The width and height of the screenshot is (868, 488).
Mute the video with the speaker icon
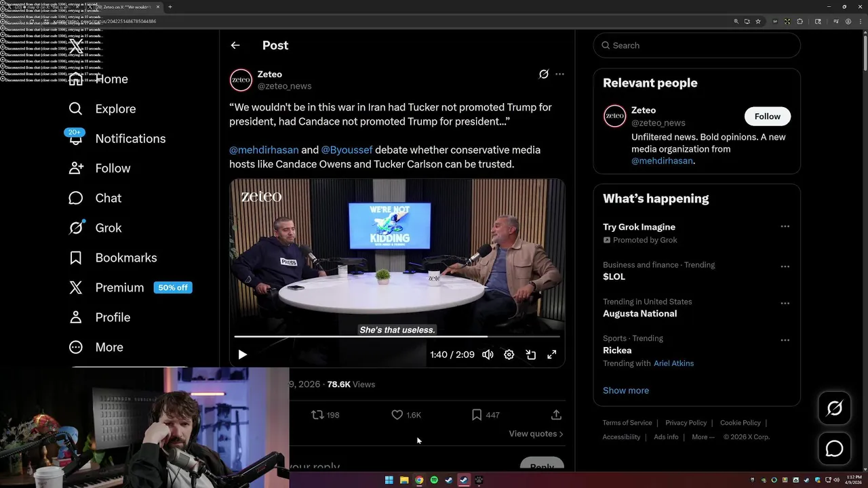[488, 354]
